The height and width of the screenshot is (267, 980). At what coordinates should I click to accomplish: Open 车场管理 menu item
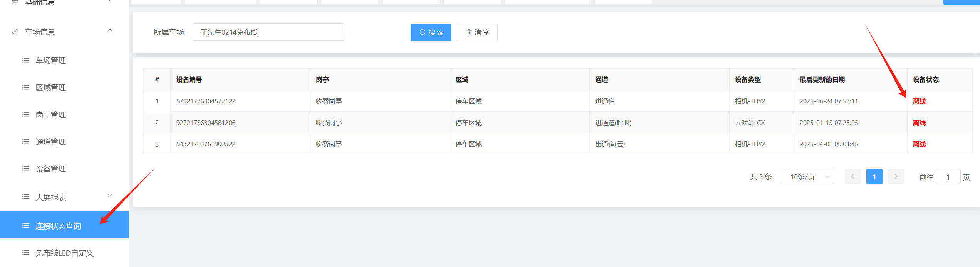point(65,60)
